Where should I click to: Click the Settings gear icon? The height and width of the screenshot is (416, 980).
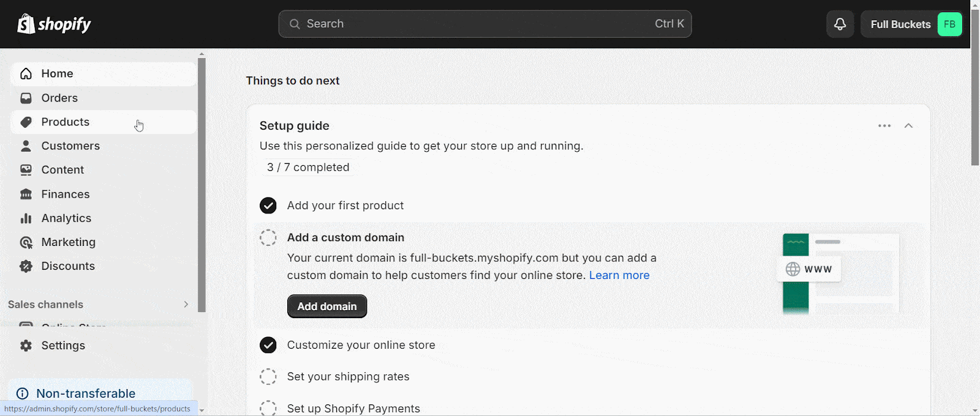26,346
